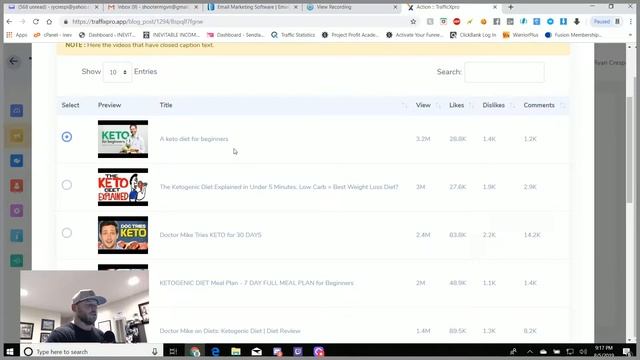640x360 pixels.
Task: Open the green sidebar icon
Action: 17,260
